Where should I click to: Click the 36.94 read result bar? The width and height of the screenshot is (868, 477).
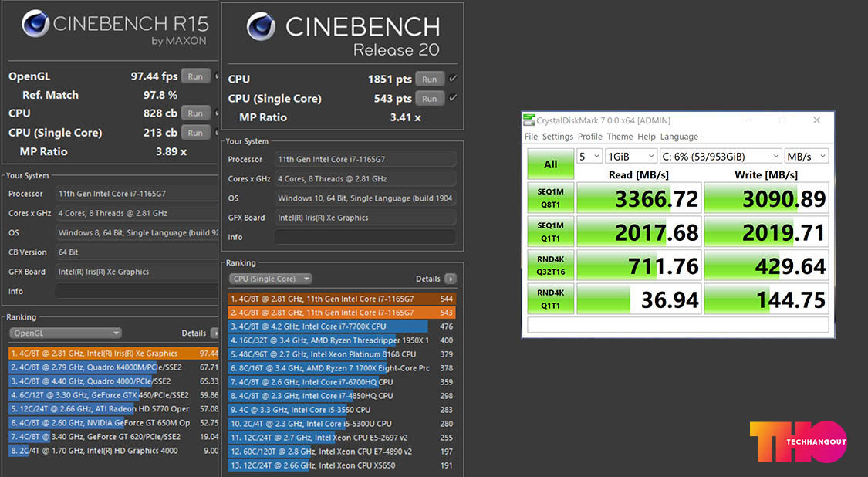coord(639,299)
